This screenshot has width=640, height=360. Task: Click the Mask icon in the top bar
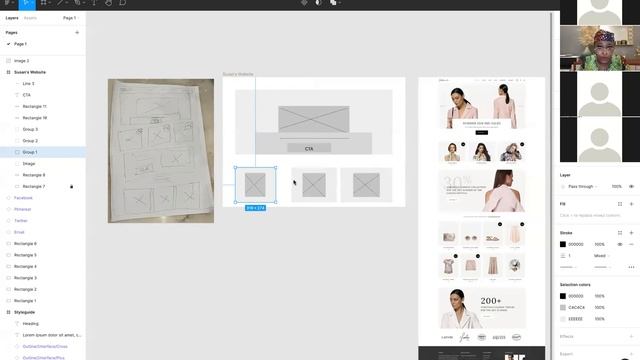coord(318,3)
